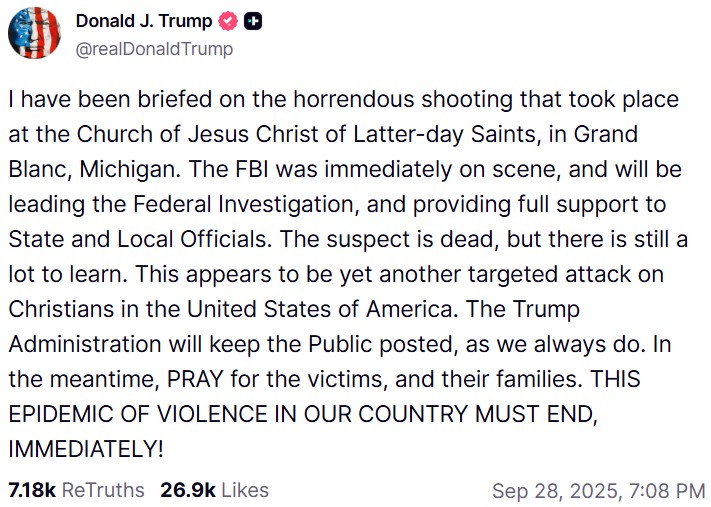View the 26.9k Likes count

click(x=188, y=490)
